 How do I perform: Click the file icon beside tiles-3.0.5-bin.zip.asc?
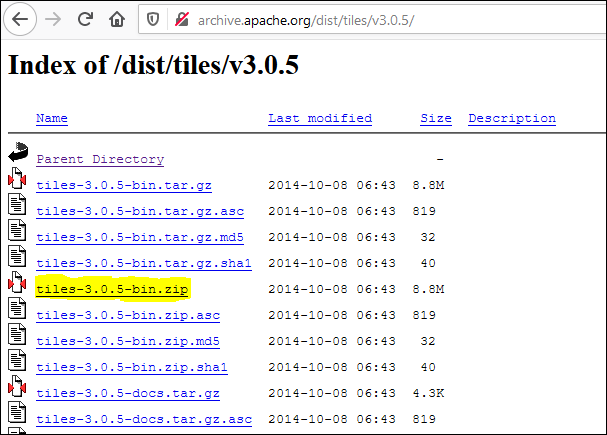click(17, 308)
